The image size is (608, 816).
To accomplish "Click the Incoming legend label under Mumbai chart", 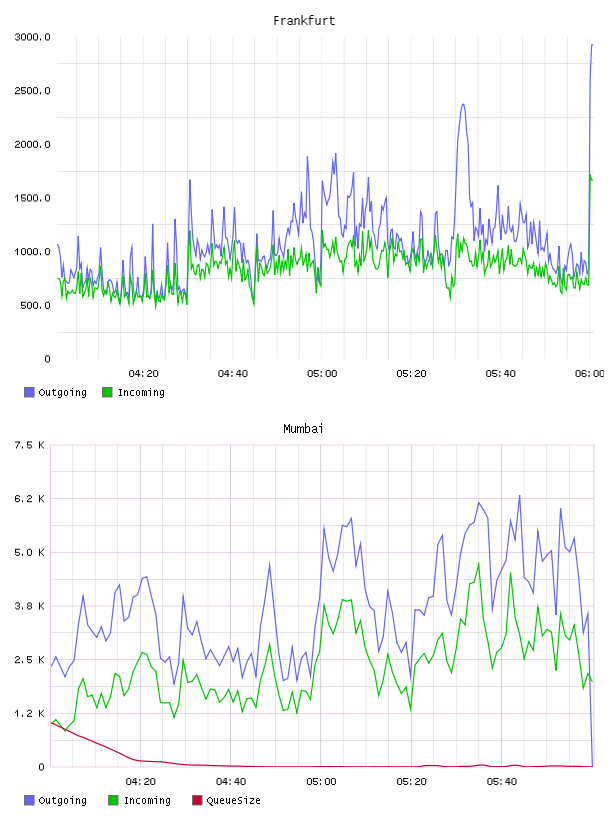I will (x=147, y=800).
